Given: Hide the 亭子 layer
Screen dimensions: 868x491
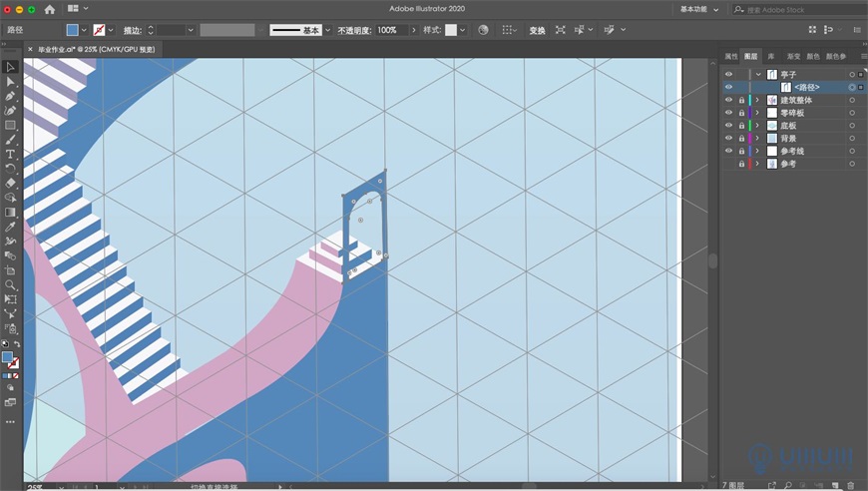Looking at the screenshot, I should 728,74.
